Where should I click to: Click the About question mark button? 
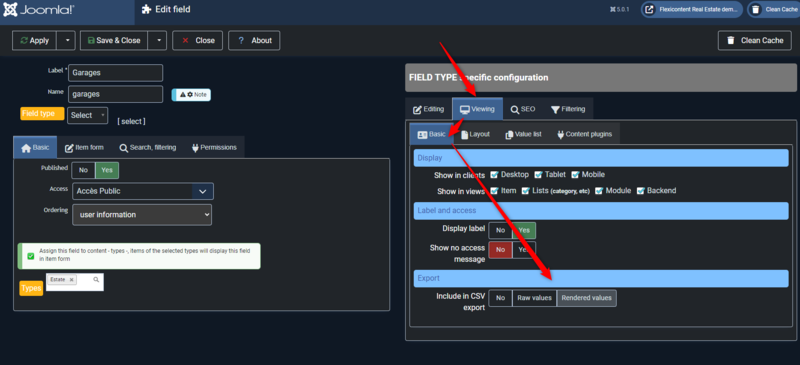click(x=254, y=40)
